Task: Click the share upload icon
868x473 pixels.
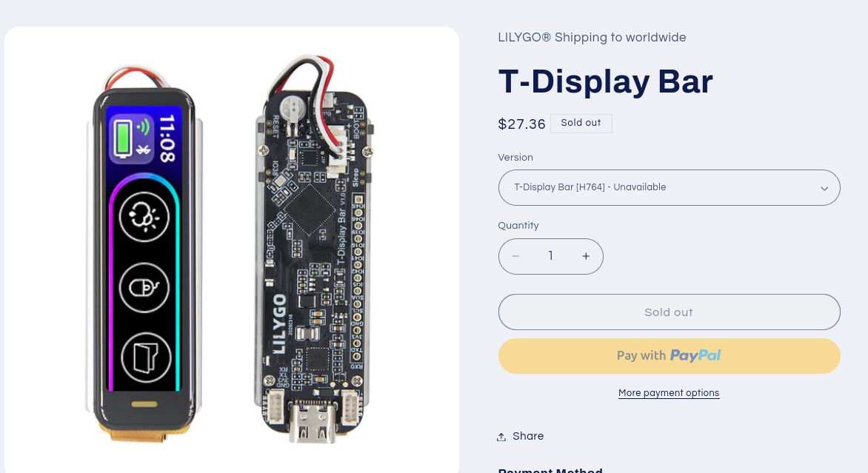Action: tap(501, 437)
